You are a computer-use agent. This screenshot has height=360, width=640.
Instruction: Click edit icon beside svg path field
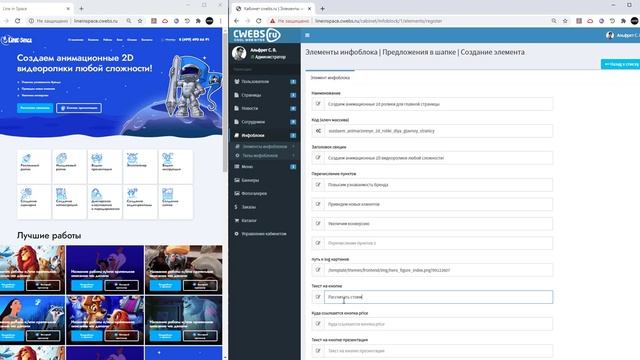[x=318, y=270]
